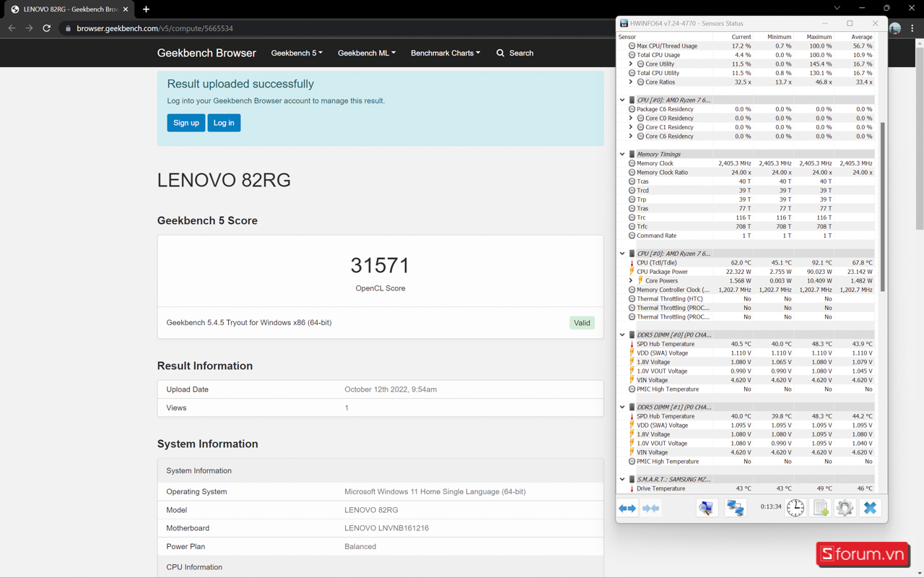
Task: Open the Geekbench 5 dropdown menu
Action: tap(297, 53)
